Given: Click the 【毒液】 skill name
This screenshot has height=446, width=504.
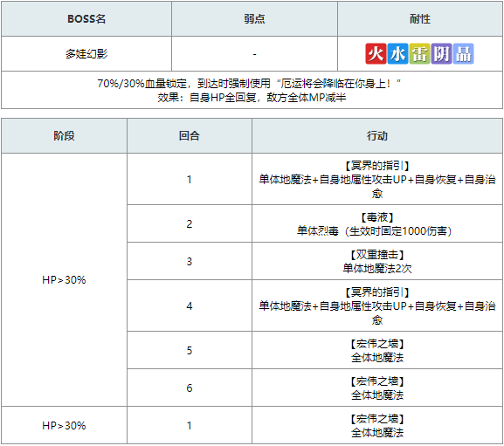Looking at the screenshot, I should click(x=377, y=217).
